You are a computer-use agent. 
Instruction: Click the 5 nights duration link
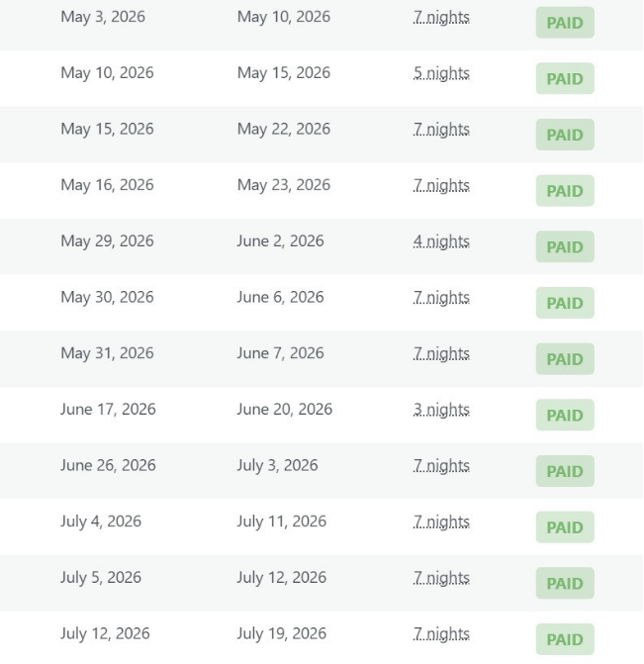(x=441, y=73)
